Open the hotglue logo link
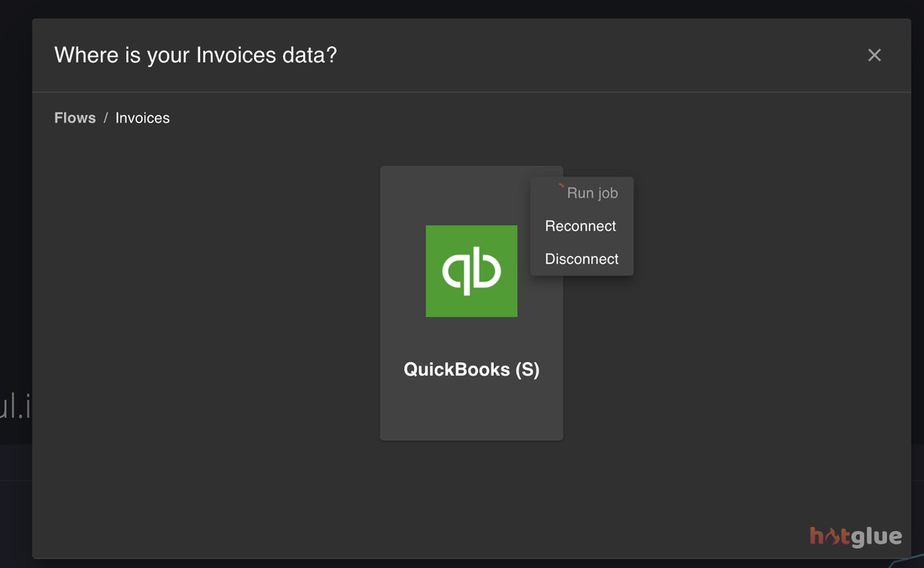924x568 pixels. coord(856,535)
